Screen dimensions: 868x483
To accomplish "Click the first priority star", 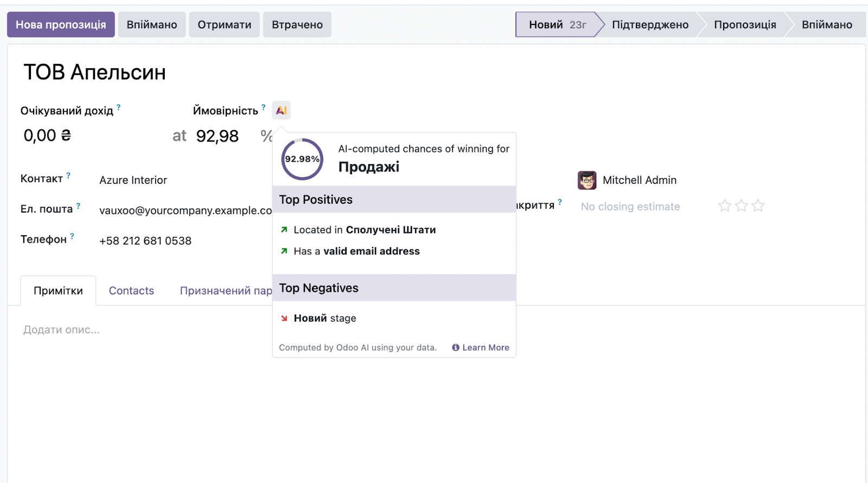I will click(x=724, y=206).
